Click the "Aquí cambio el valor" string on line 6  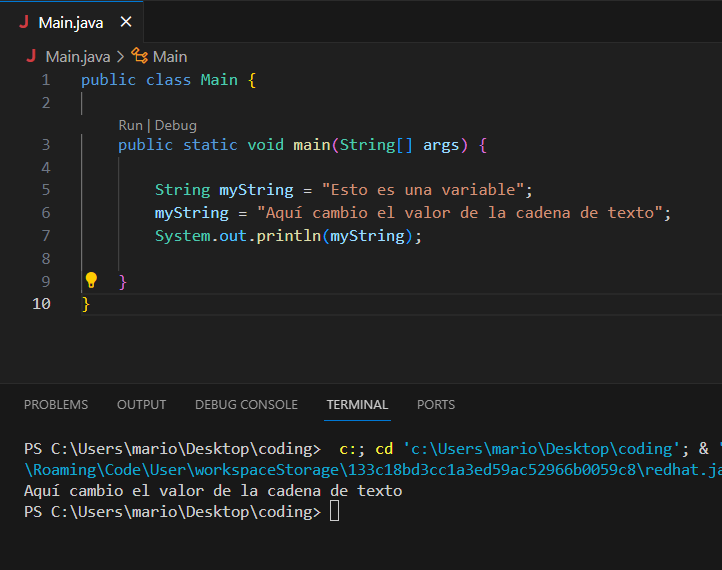click(x=460, y=213)
